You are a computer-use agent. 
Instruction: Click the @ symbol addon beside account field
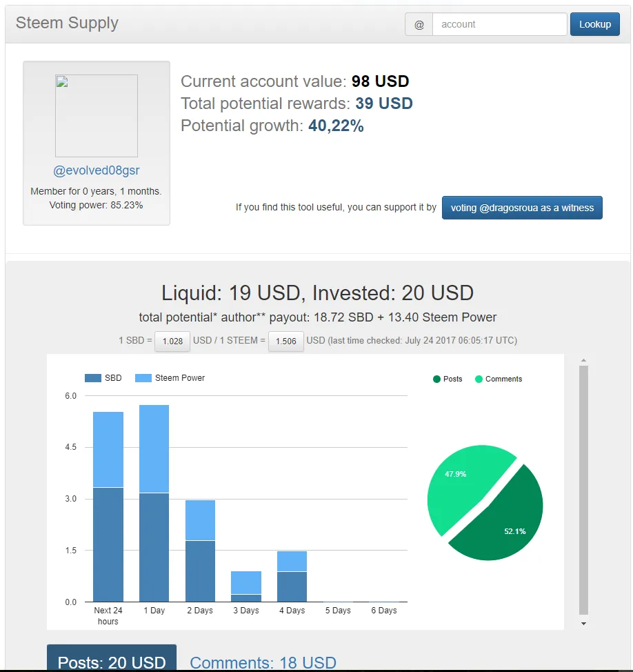419,24
